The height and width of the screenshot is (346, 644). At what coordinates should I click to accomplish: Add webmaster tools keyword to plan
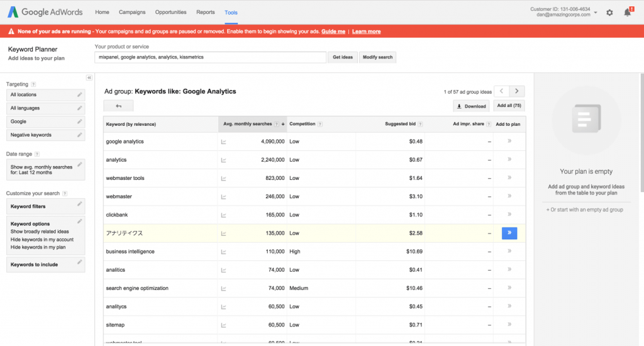[x=509, y=177]
